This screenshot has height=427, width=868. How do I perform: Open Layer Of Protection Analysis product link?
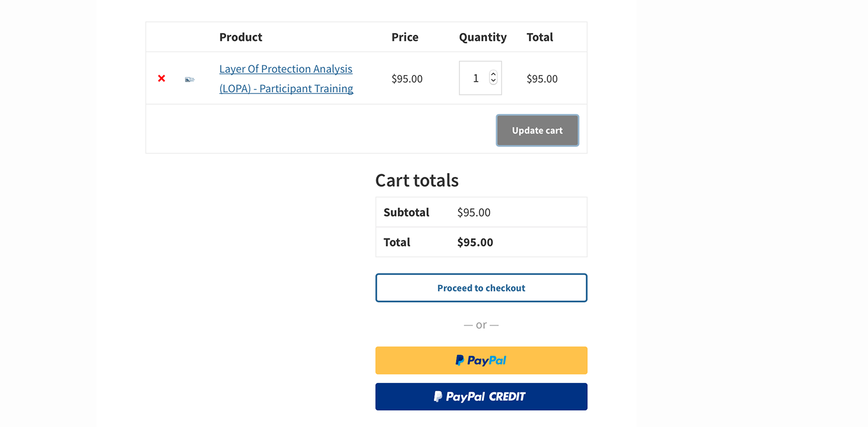(286, 78)
